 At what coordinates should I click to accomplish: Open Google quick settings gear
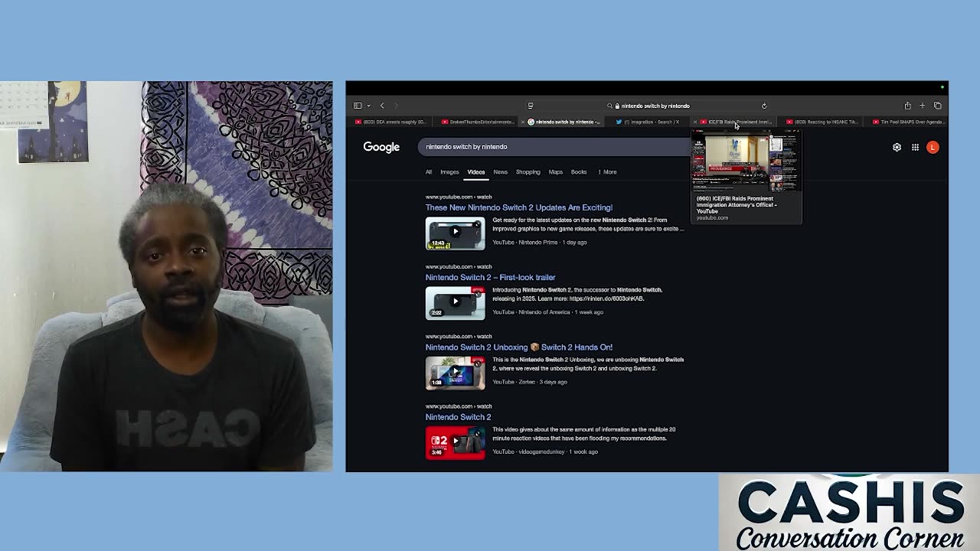pyautogui.click(x=897, y=147)
